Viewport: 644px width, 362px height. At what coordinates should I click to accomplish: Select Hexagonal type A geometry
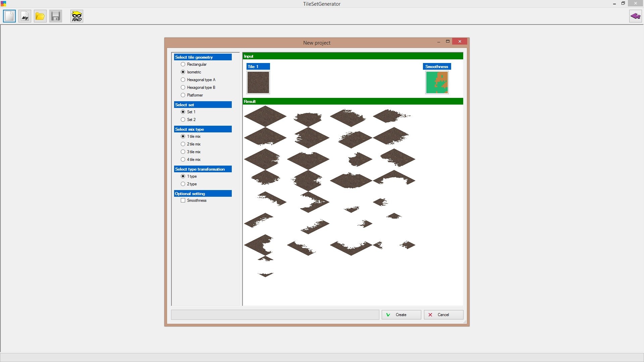(183, 80)
